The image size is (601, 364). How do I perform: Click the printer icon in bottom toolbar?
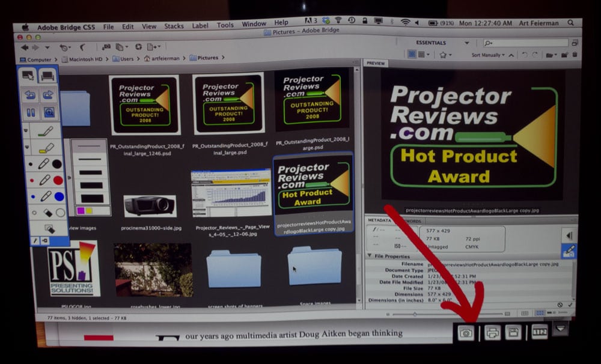click(492, 333)
